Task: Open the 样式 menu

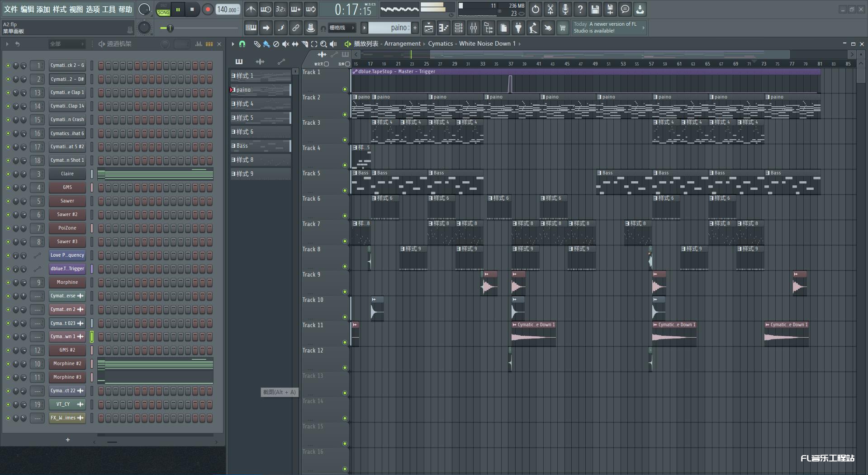Action: [x=60, y=9]
